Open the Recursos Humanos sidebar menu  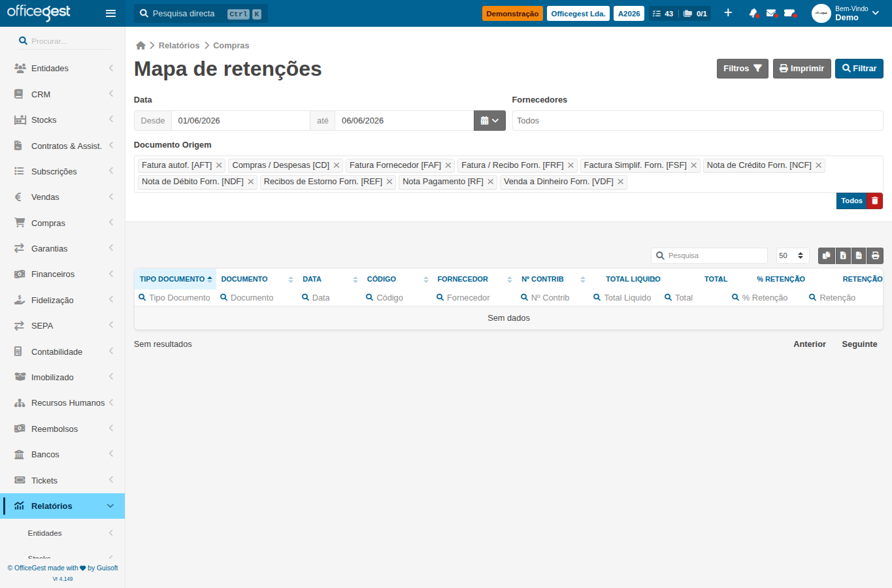(63, 402)
